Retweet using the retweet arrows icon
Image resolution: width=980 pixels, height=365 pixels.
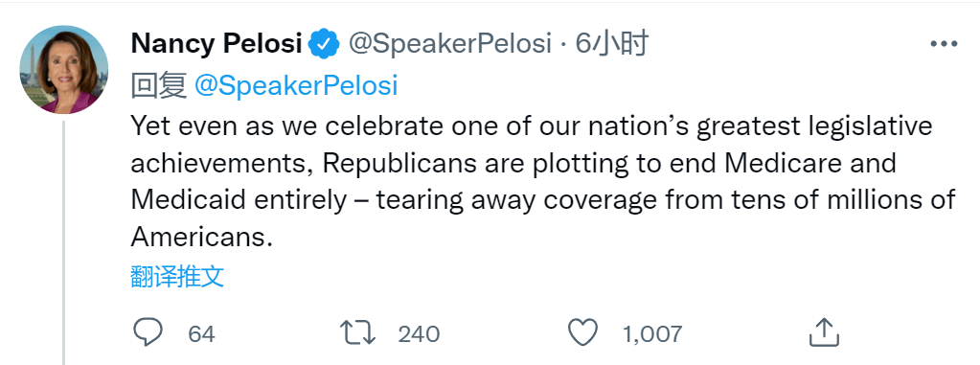click(357, 332)
